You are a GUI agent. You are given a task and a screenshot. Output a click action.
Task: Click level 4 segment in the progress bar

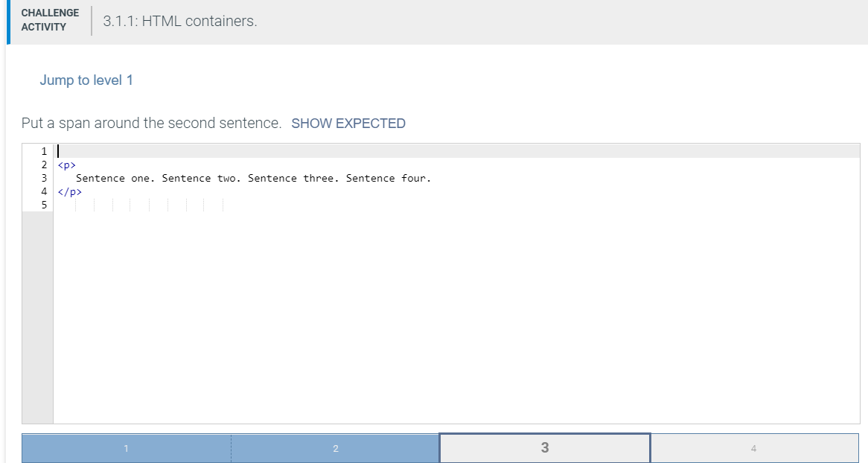pyautogui.click(x=753, y=447)
